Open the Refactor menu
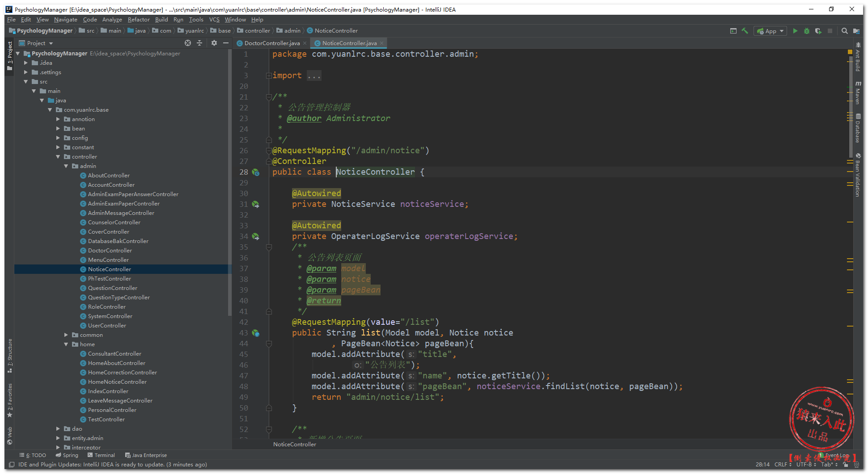The width and height of the screenshot is (868, 474). coord(139,20)
